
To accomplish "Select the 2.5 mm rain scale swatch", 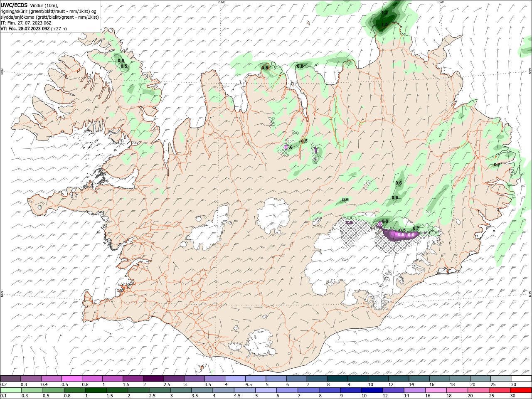I will click(160, 390).
